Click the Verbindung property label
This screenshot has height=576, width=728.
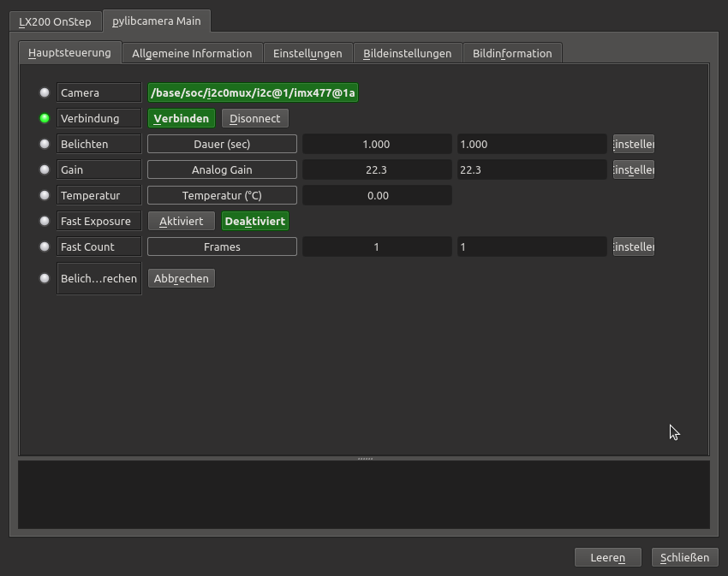[x=98, y=118]
